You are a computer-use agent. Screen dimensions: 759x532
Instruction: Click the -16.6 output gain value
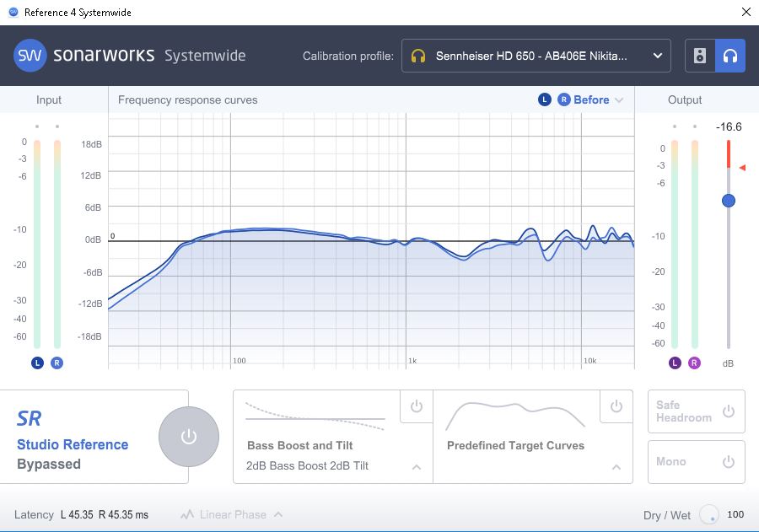tap(729, 126)
